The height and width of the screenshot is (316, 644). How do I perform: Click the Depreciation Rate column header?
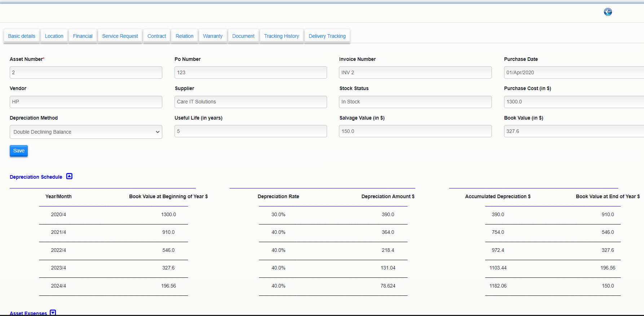click(278, 196)
